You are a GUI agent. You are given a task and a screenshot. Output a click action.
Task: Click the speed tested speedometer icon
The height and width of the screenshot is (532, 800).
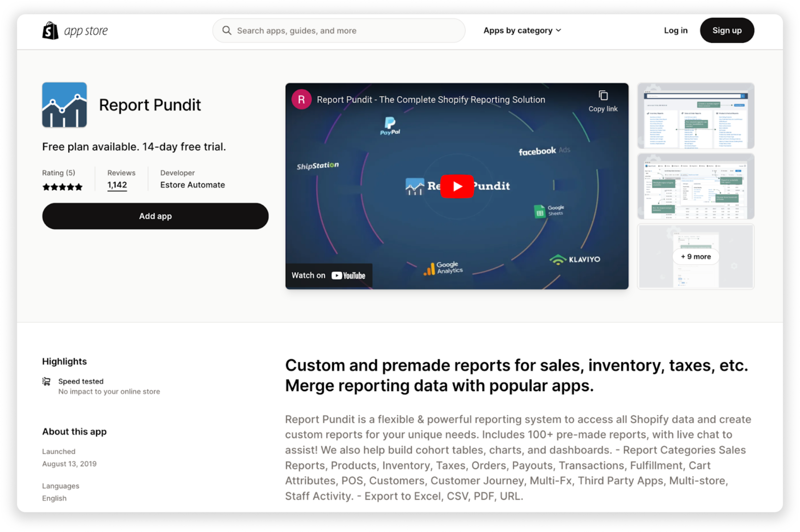46,381
